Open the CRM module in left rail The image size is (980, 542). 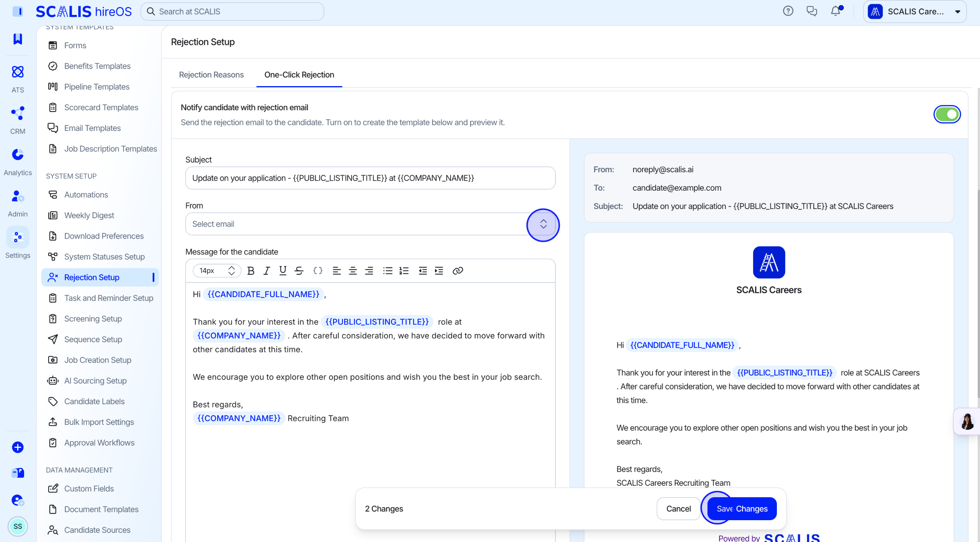pos(18,121)
